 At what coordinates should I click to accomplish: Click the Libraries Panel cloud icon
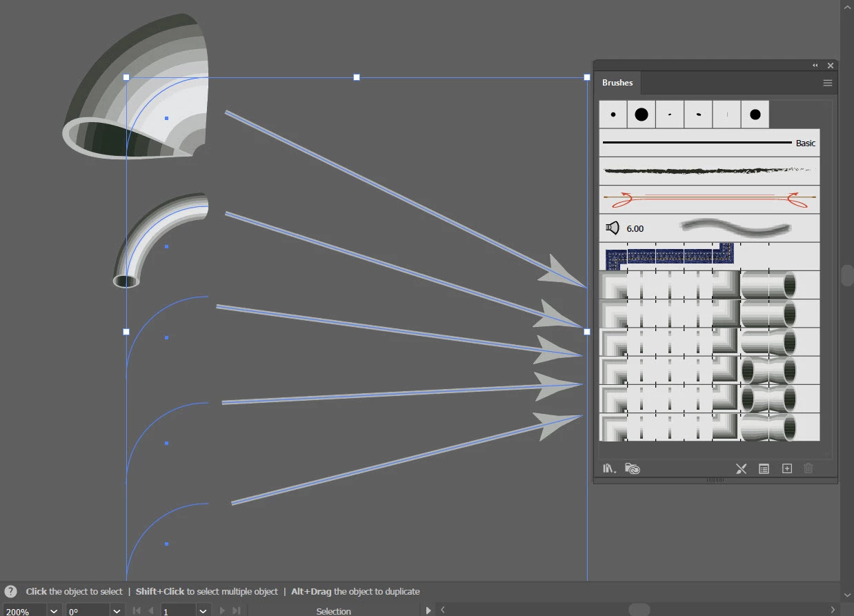(632, 468)
